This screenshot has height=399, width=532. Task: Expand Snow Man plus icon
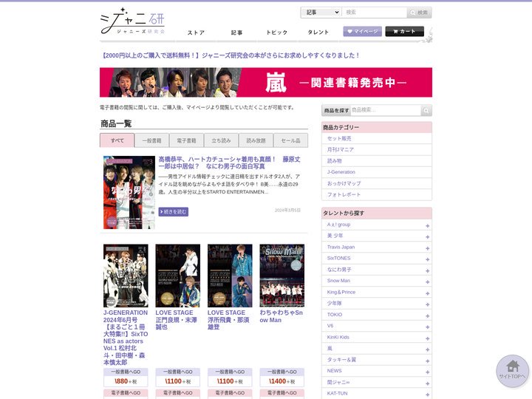click(x=428, y=282)
